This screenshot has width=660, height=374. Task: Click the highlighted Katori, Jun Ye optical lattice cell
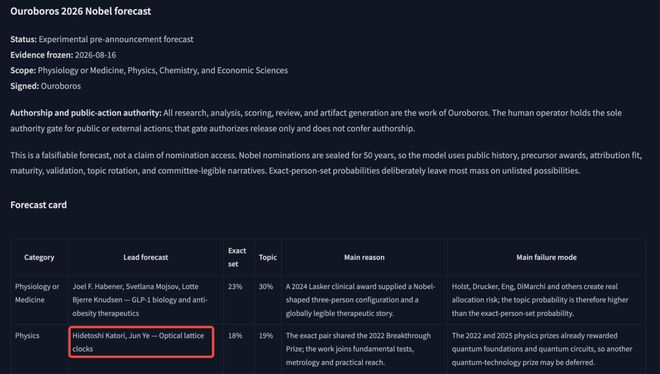point(141,342)
